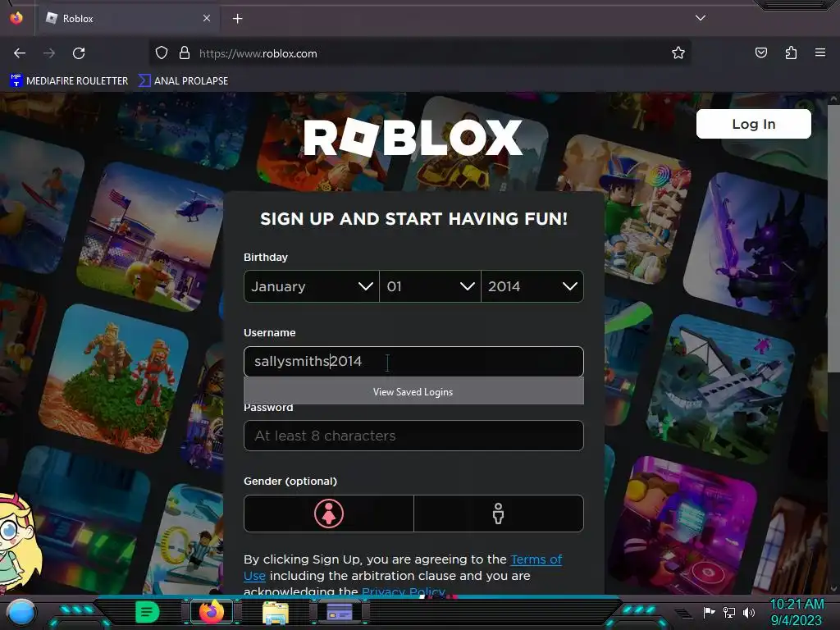Image resolution: width=840 pixels, height=630 pixels.
Task: Focus the Password field
Action: tap(413, 436)
